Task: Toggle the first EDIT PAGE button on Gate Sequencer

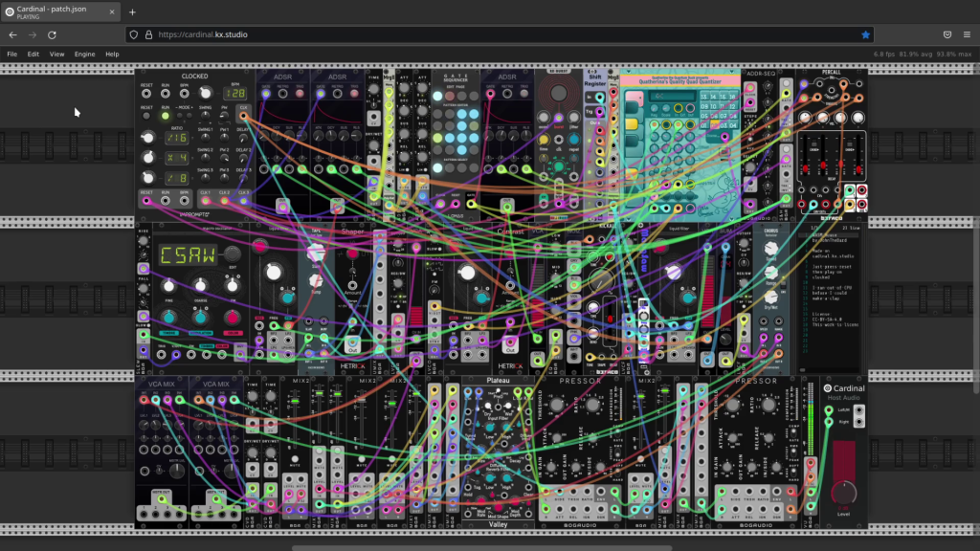Action: tap(437, 97)
